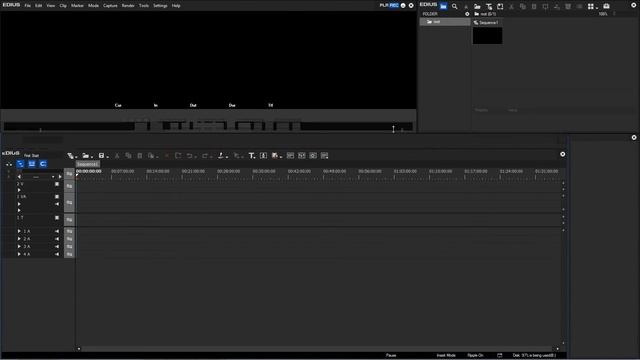Click sync-lock button on 2 V track
Viewport: 640px width, 360px height.
point(69,186)
